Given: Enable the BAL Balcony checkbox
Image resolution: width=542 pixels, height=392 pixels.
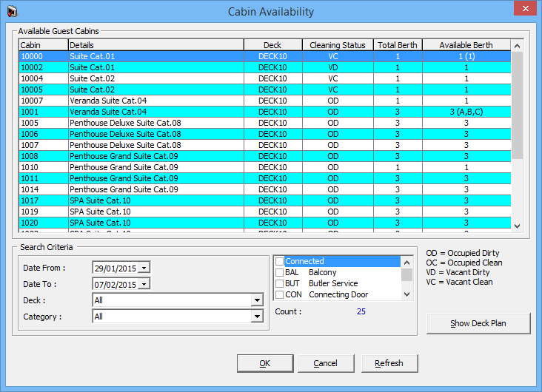Looking at the screenshot, I should 280,272.
